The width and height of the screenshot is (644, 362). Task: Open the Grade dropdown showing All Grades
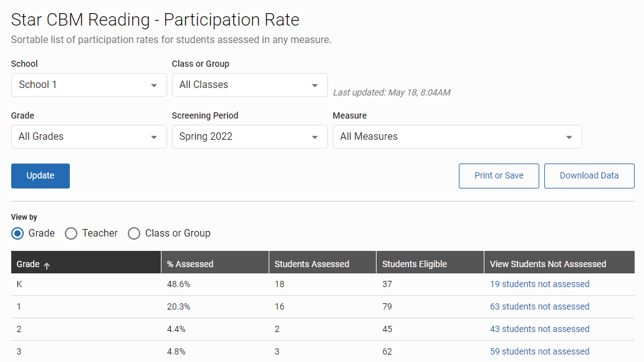pos(89,137)
